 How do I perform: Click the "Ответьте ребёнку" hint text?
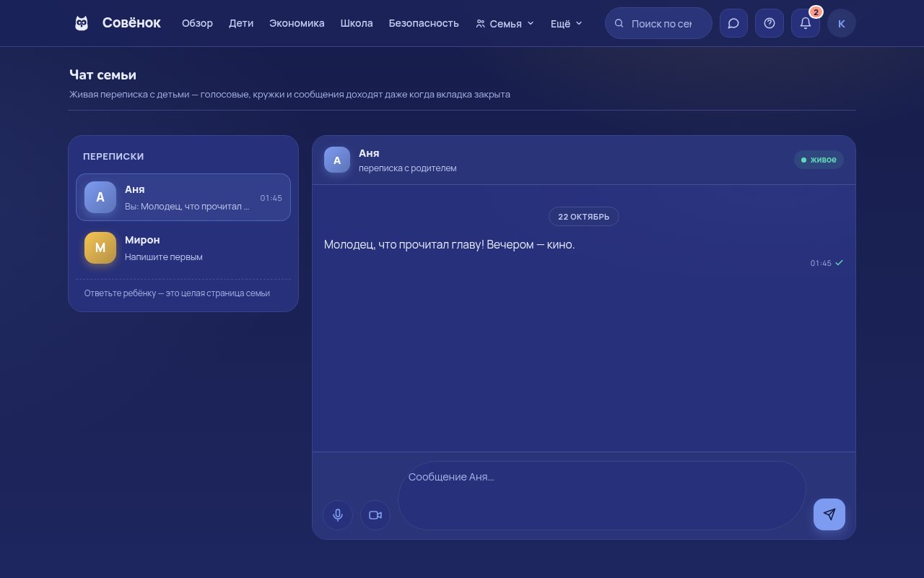click(177, 293)
